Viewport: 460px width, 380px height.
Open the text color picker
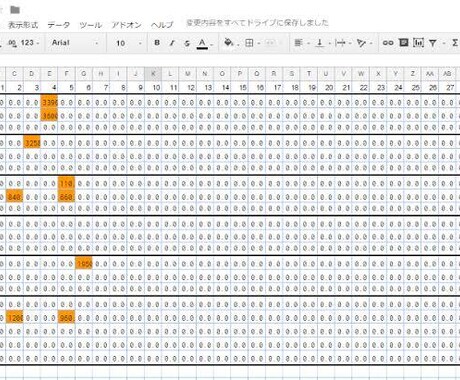coord(202,43)
